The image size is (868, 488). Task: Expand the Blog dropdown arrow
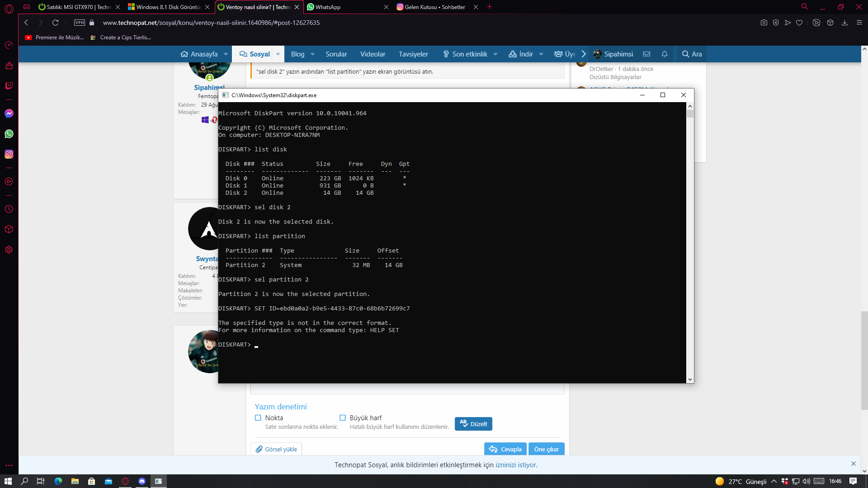click(313, 54)
